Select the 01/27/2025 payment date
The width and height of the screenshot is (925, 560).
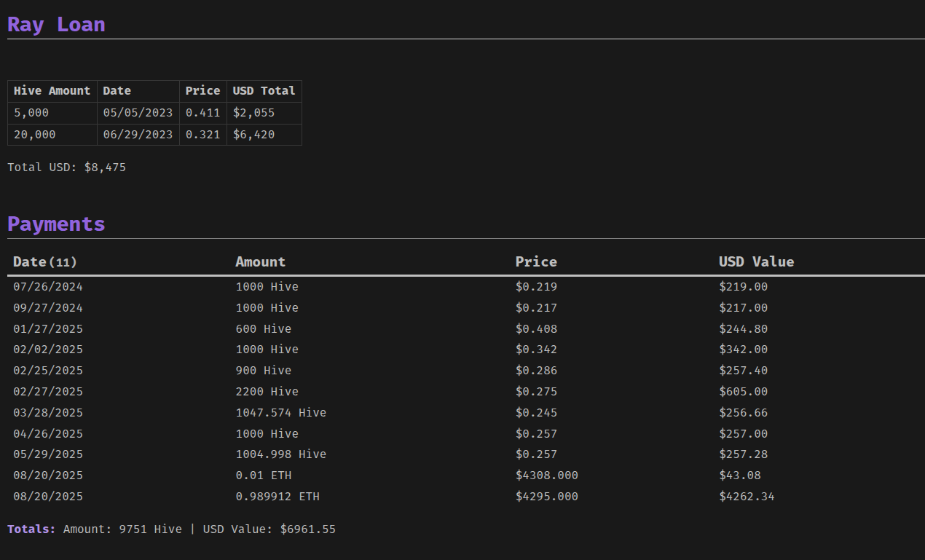pyautogui.click(x=48, y=329)
